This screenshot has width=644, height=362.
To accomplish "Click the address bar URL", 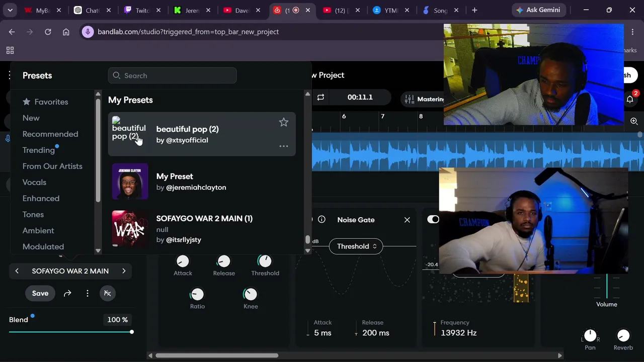I will [188, 32].
